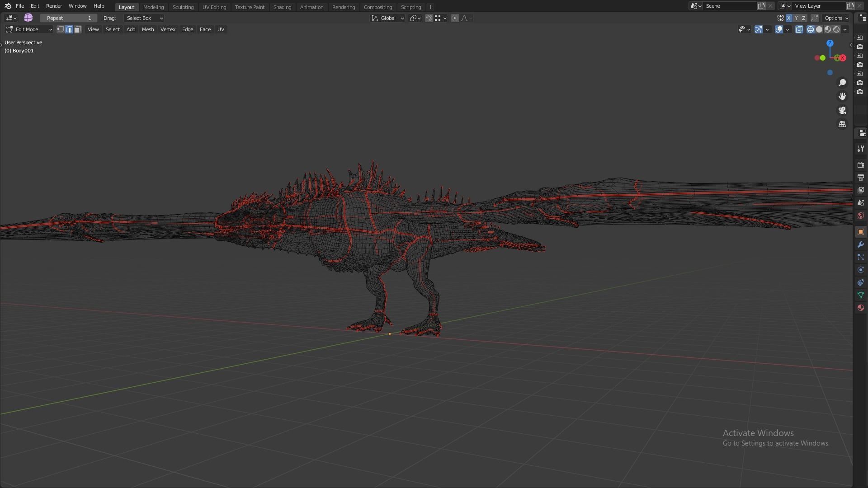This screenshot has height=488, width=868.
Task: Toggle viewport overlays
Action: pos(779,29)
